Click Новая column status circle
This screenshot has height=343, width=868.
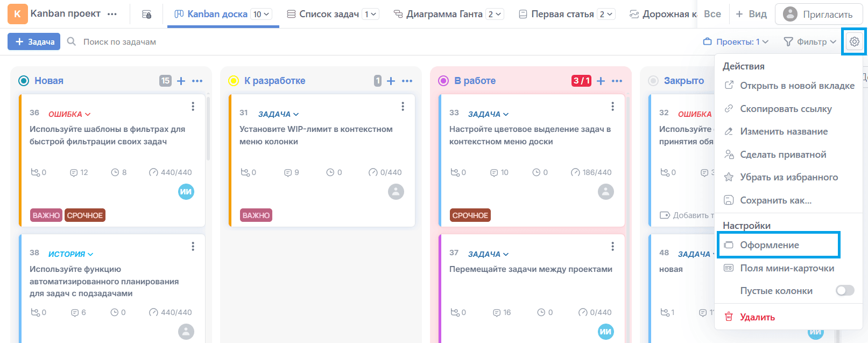(x=24, y=81)
